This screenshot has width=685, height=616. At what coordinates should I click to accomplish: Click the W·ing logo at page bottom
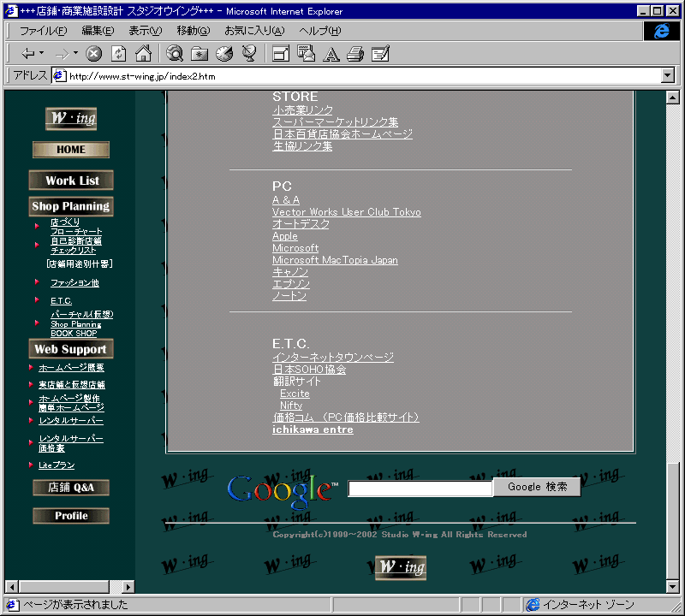pos(401,567)
